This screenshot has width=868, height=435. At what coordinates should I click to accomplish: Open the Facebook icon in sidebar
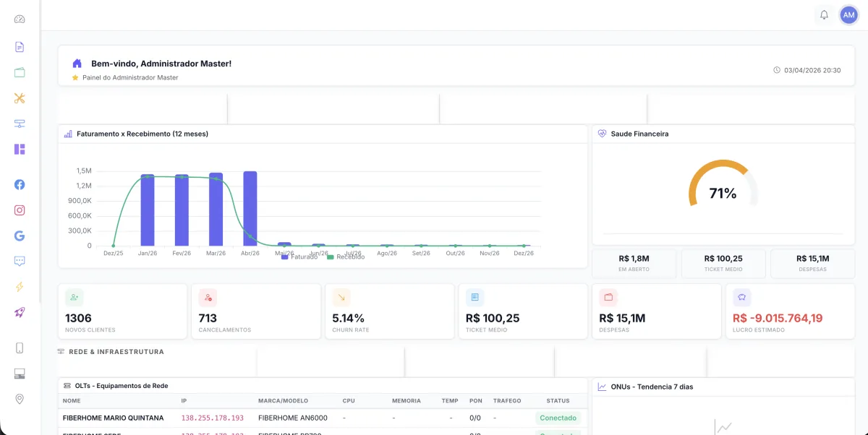(x=20, y=184)
